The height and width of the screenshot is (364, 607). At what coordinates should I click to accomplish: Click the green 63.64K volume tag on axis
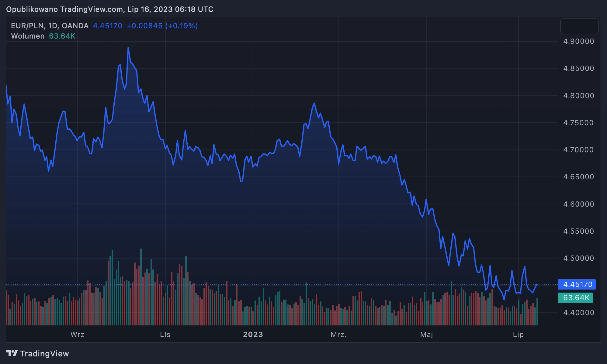[x=576, y=298]
